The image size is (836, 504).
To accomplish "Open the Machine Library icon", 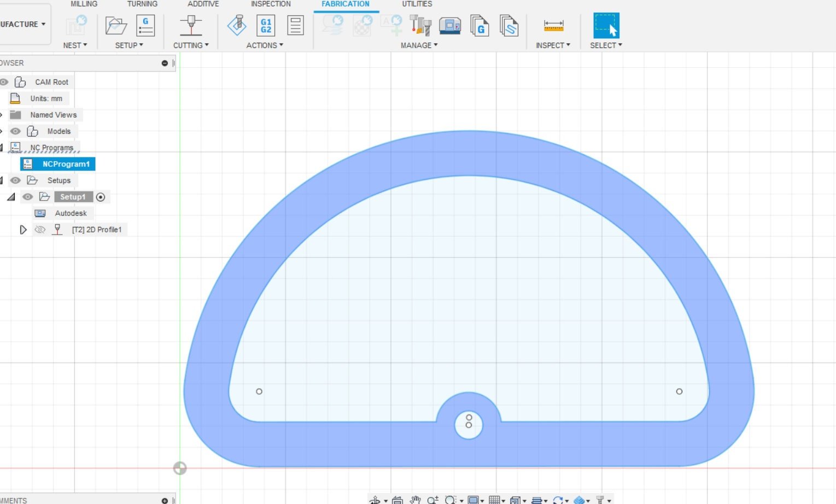I will 450,26.
